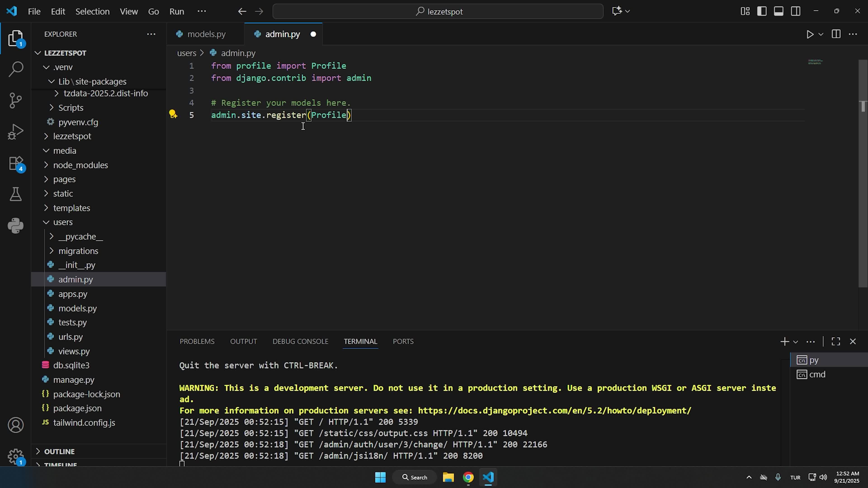Open the Selection menu
Viewport: 868px width, 488px height.
(x=92, y=12)
